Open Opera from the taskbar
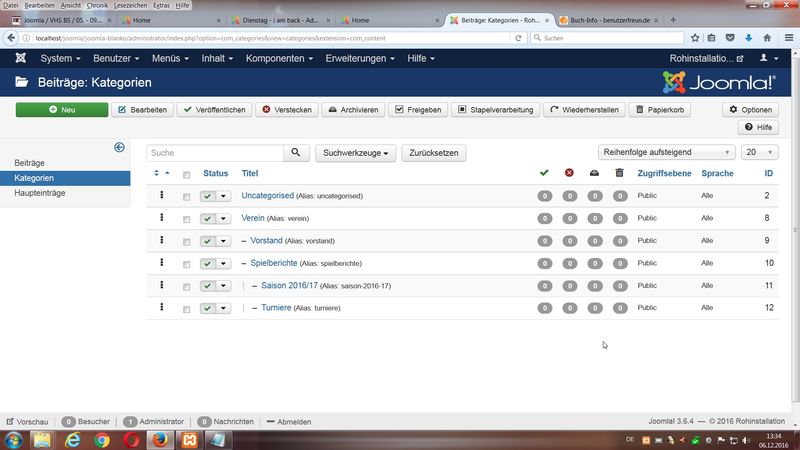Viewport: 800px width, 450px height. tap(131, 440)
